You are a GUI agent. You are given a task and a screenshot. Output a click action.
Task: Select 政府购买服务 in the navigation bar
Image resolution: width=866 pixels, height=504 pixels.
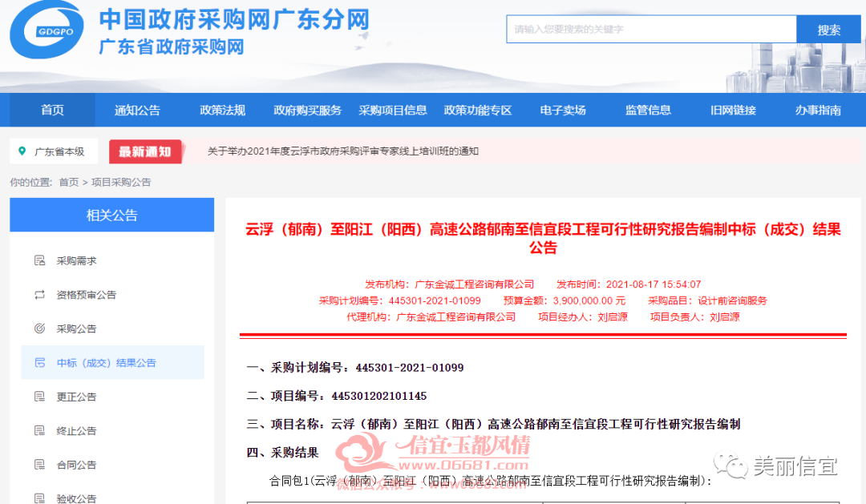click(308, 110)
